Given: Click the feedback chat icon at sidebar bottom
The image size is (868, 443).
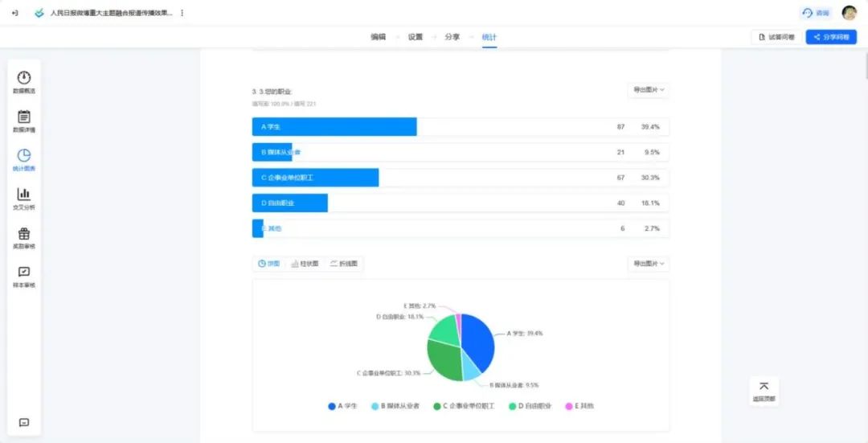Looking at the screenshot, I should (x=24, y=422).
